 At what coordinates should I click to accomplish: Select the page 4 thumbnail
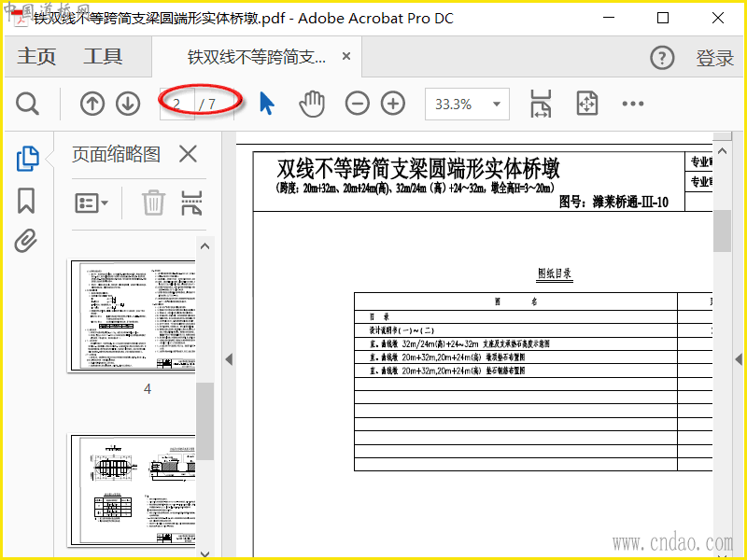pyautogui.click(x=134, y=315)
